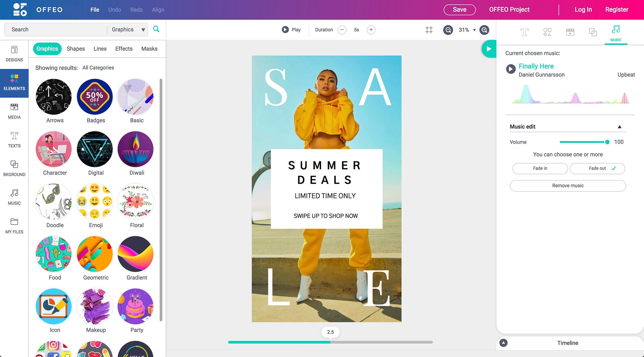Rename the OFFEO Project title
This screenshot has width=644, height=357.
tap(509, 10)
